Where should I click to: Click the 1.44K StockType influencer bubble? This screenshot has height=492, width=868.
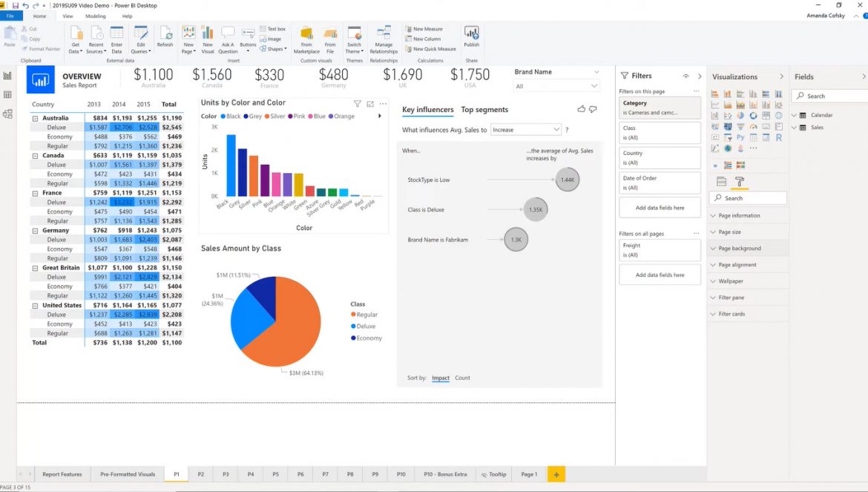568,180
